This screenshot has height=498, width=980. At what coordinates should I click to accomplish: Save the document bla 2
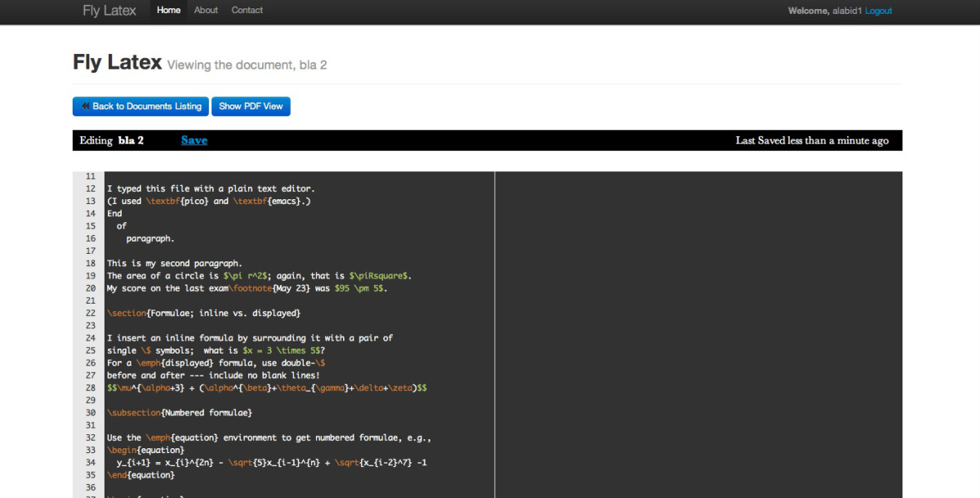194,140
